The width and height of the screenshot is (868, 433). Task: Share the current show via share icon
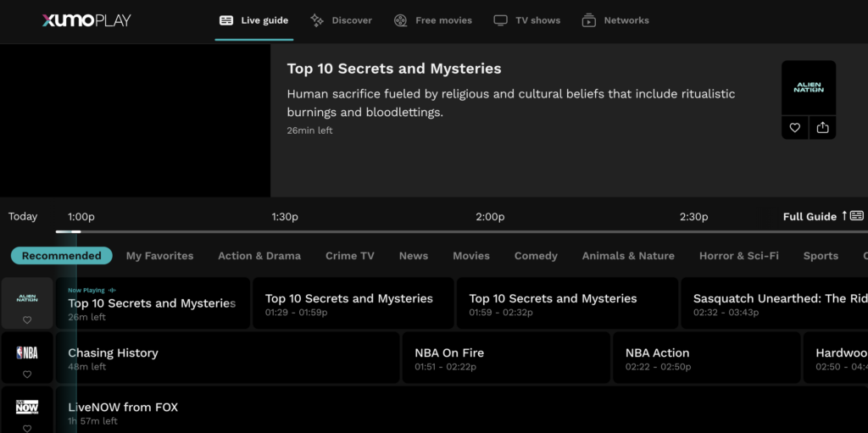(822, 128)
